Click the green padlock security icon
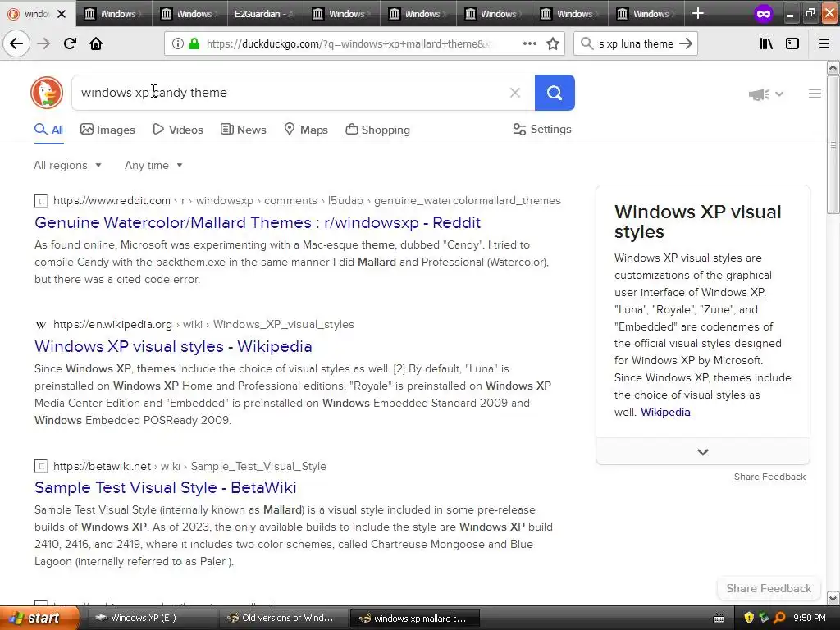Screen dimensions: 840x630 click(x=194, y=44)
